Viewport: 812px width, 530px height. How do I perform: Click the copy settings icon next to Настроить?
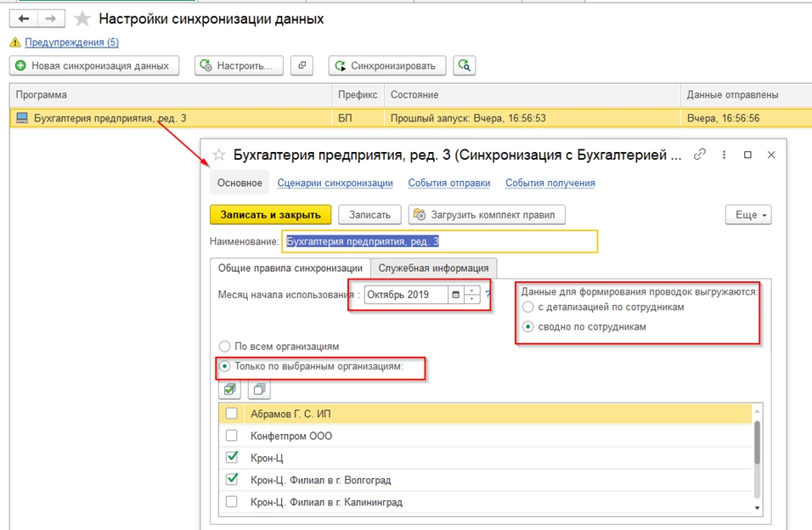click(x=302, y=65)
